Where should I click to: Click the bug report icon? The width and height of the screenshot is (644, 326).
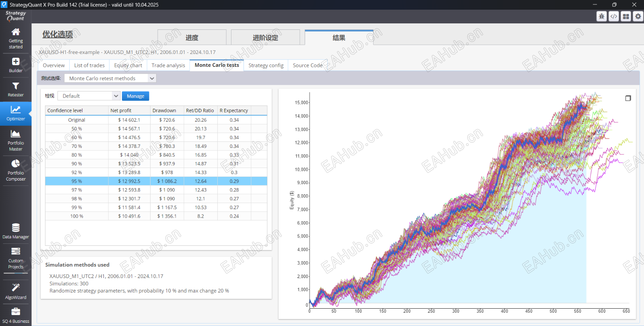602,16
